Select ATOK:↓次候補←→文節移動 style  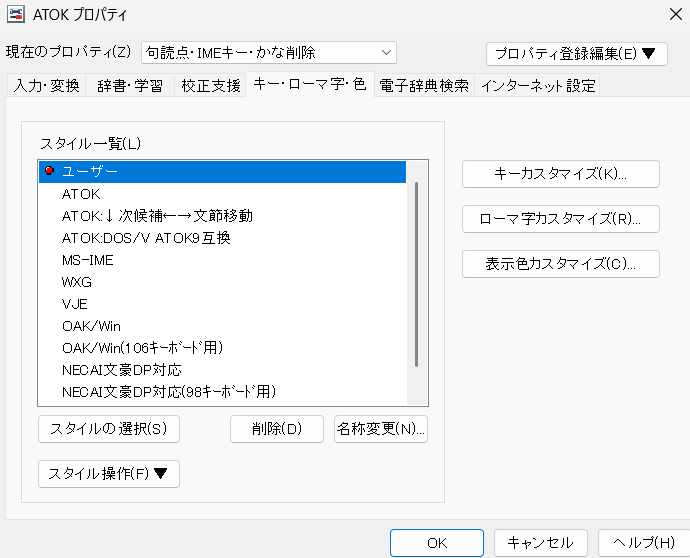click(x=222, y=216)
